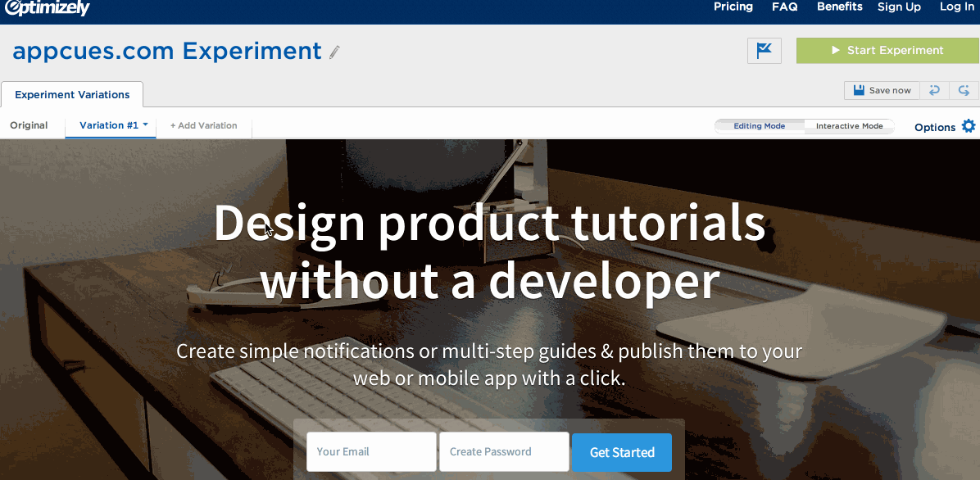The image size is (980, 480).
Task: Click the Your Email input field
Action: (371, 451)
